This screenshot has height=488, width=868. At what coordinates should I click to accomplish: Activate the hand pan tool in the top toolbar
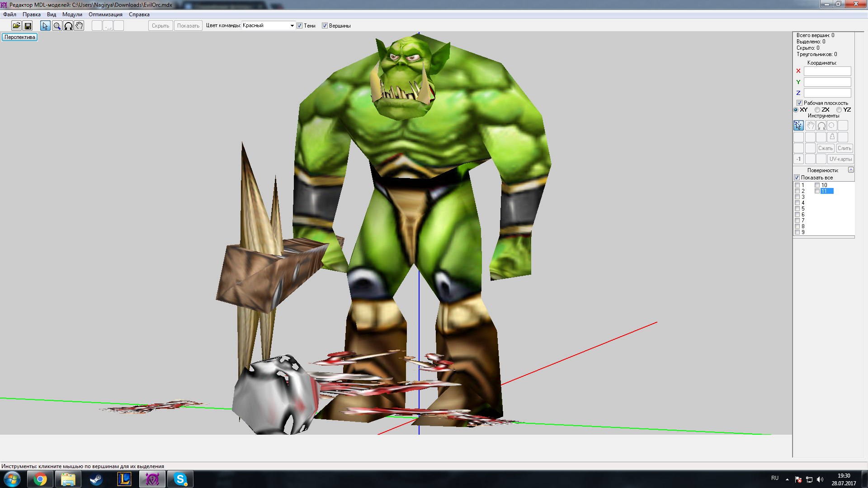click(79, 26)
